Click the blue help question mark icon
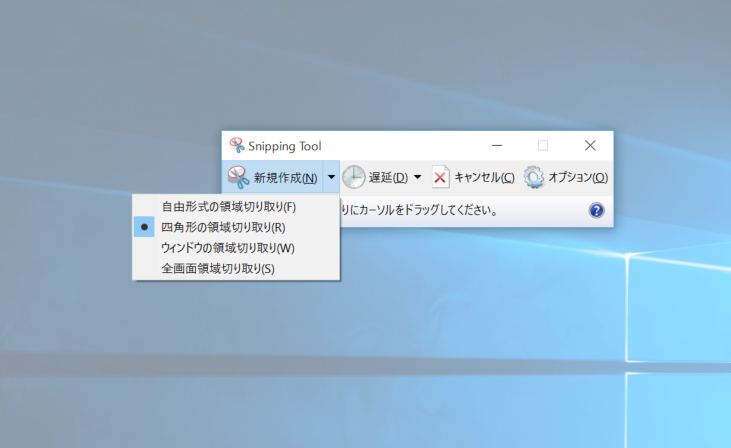Viewport: 731px width, 448px height. (x=596, y=211)
